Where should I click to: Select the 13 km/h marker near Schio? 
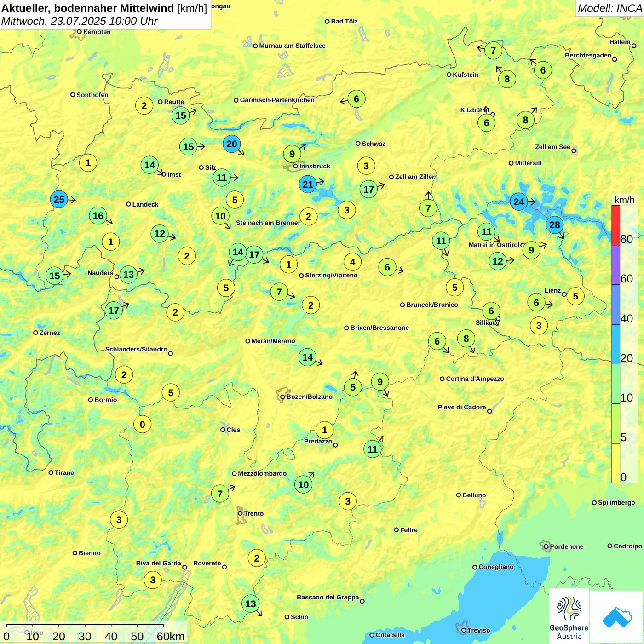click(x=250, y=604)
